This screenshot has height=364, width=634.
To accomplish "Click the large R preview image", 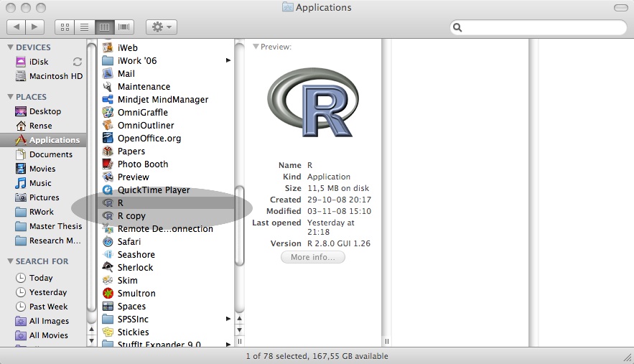I will point(313,103).
